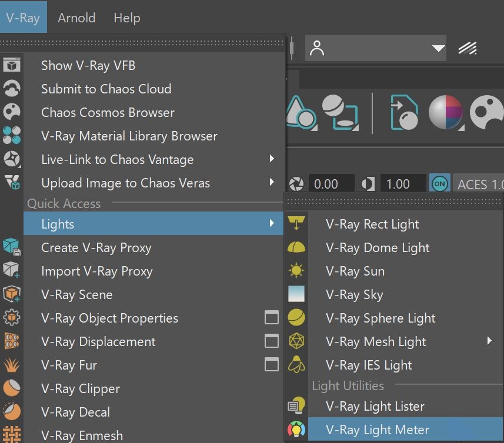Expand the Lights submenu arrow
This screenshot has height=443, width=504.
(x=272, y=223)
